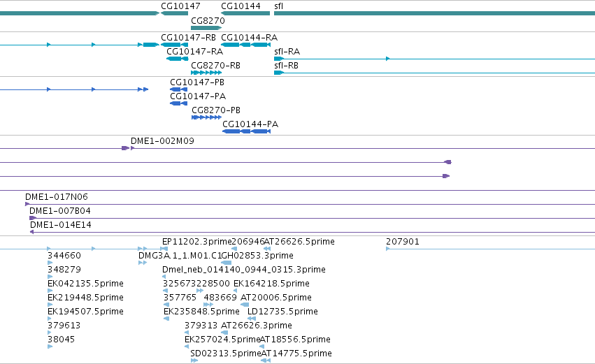Open the EP11202.3prime EST label
The height and width of the screenshot is (364, 595).
(196, 242)
